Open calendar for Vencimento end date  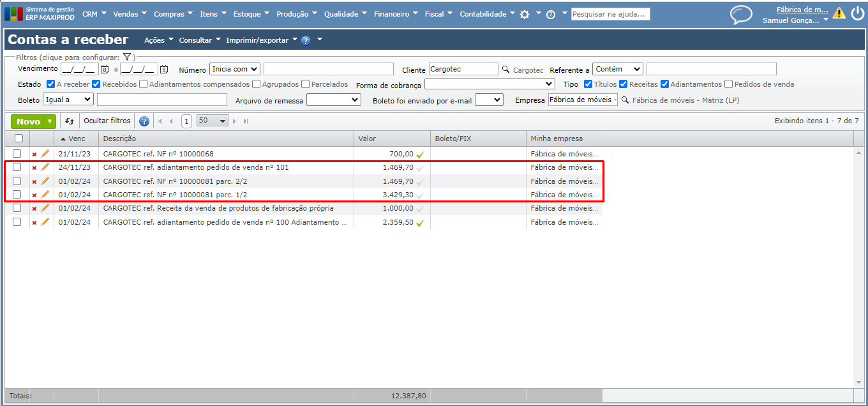164,70
